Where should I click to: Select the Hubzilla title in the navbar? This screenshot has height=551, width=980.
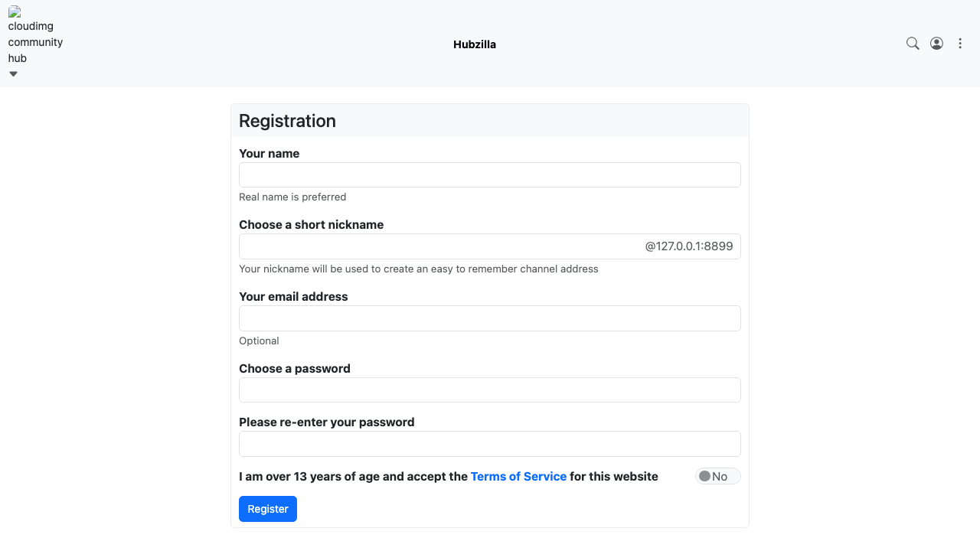[475, 44]
